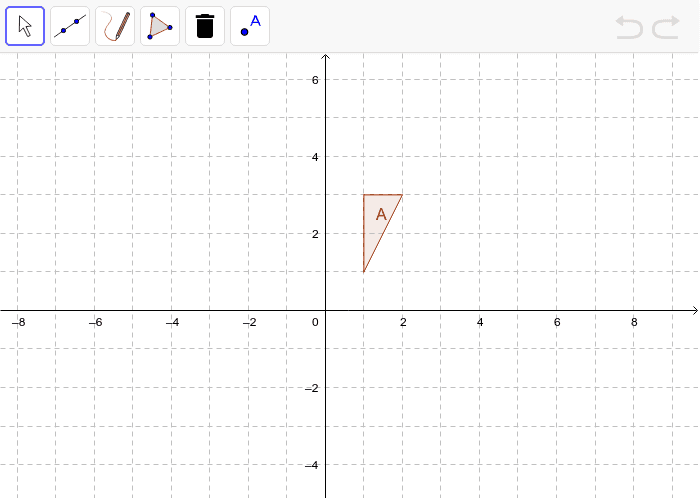
Task: Click y-axis label 4
Action: (x=315, y=157)
